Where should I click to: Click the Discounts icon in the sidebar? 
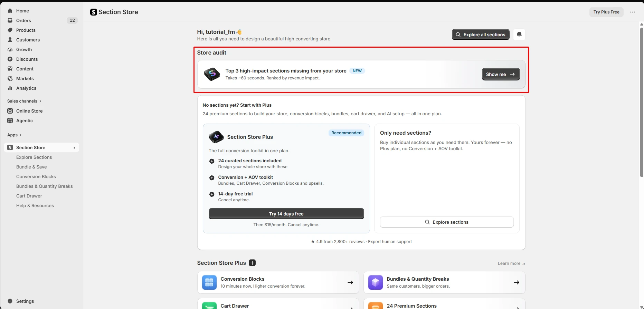click(x=10, y=59)
